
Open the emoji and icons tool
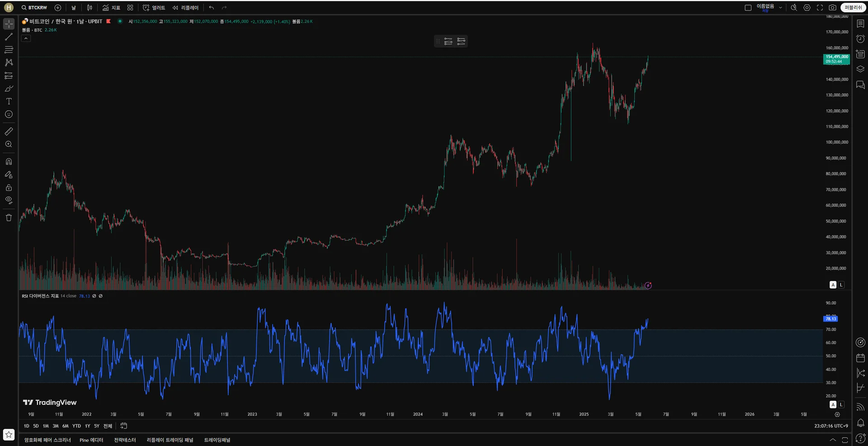tap(9, 114)
